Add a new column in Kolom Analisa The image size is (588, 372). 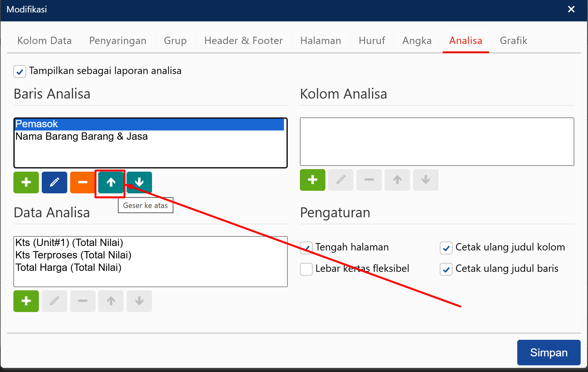click(312, 180)
